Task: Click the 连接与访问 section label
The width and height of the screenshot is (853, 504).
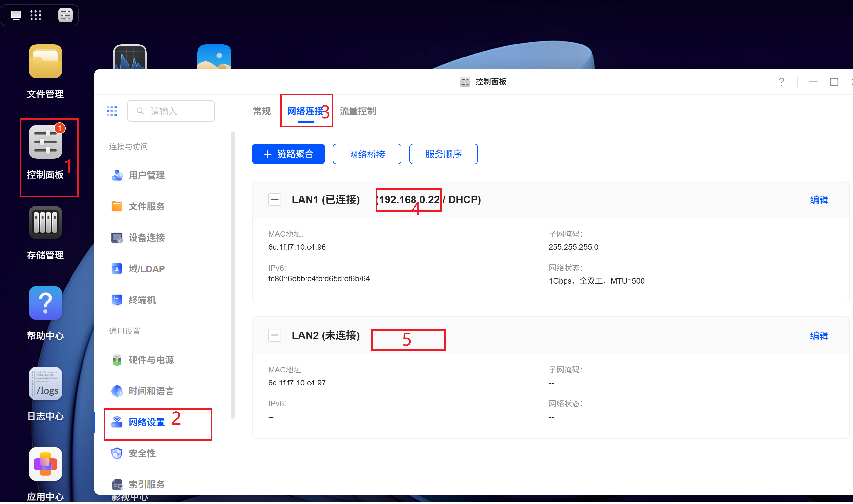Action: [x=128, y=147]
